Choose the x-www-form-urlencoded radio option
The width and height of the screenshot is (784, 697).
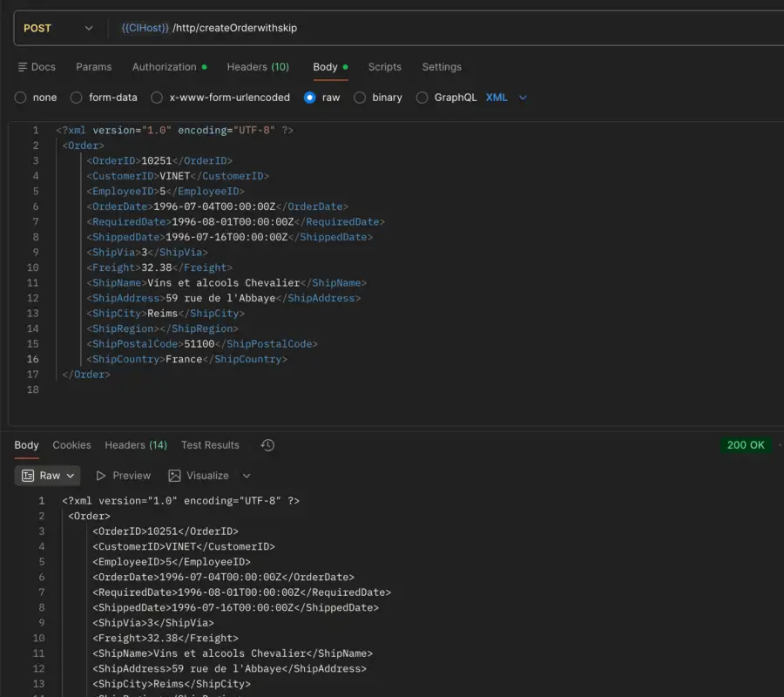pos(157,98)
